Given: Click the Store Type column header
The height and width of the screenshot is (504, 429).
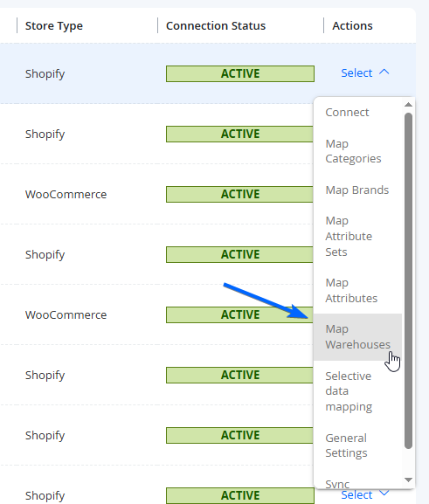Looking at the screenshot, I should click(x=54, y=25).
